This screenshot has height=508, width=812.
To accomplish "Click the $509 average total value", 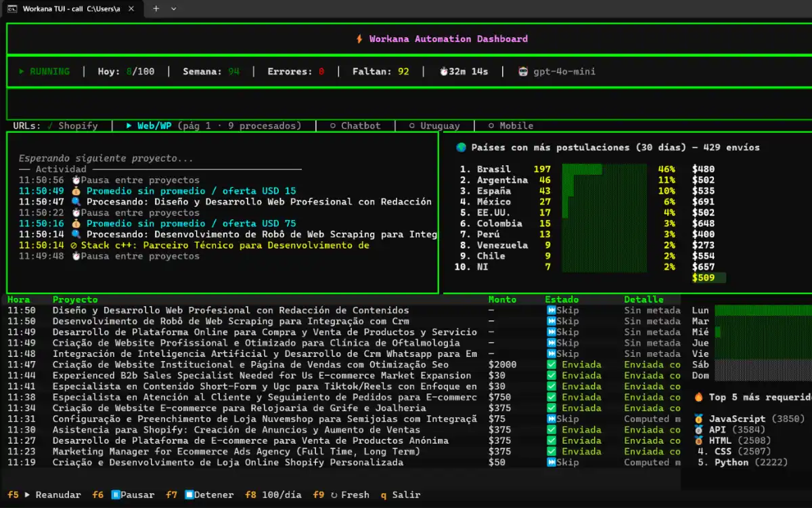I will (x=704, y=278).
